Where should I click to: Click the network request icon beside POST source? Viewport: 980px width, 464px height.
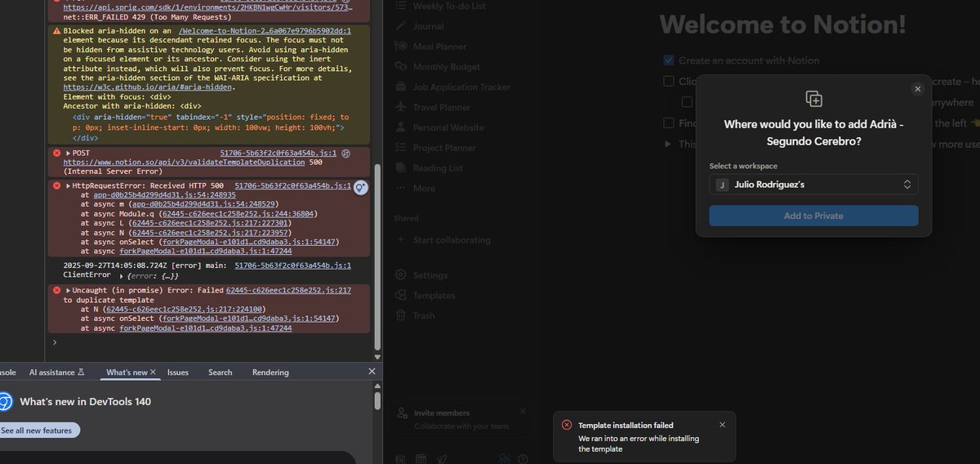tap(345, 153)
